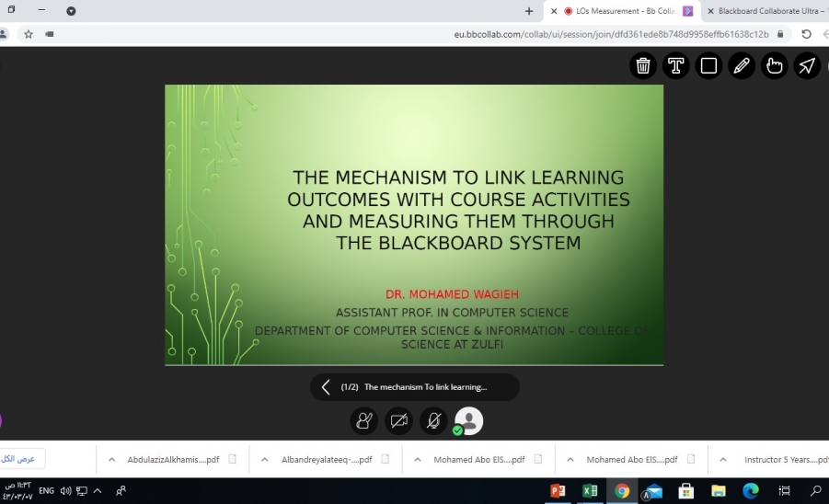This screenshot has height=504, width=829.
Task: Open network settings icon in system tray
Action: point(81,491)
